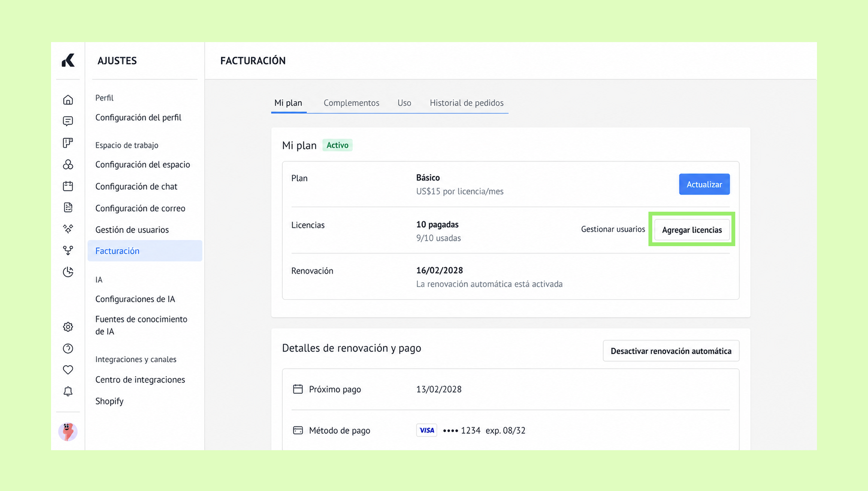The height and width of the screenshot is (491, 868).
Task: Open the pie chart analytics icon
Action: point(68,272)
